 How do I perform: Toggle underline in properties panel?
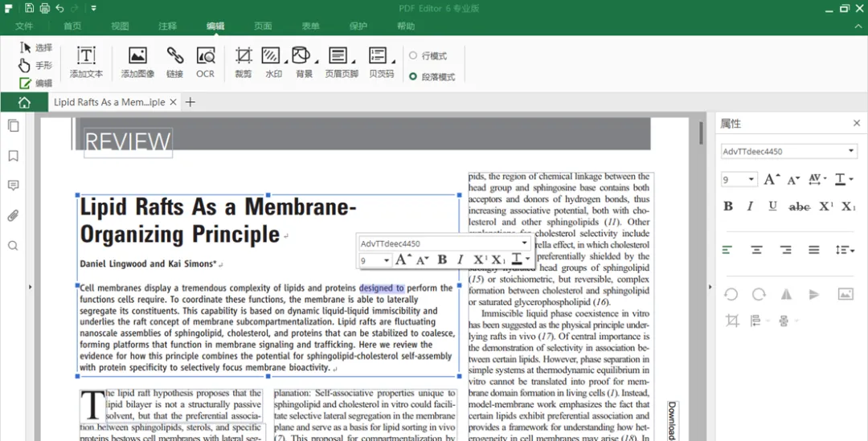coord(773,206)
